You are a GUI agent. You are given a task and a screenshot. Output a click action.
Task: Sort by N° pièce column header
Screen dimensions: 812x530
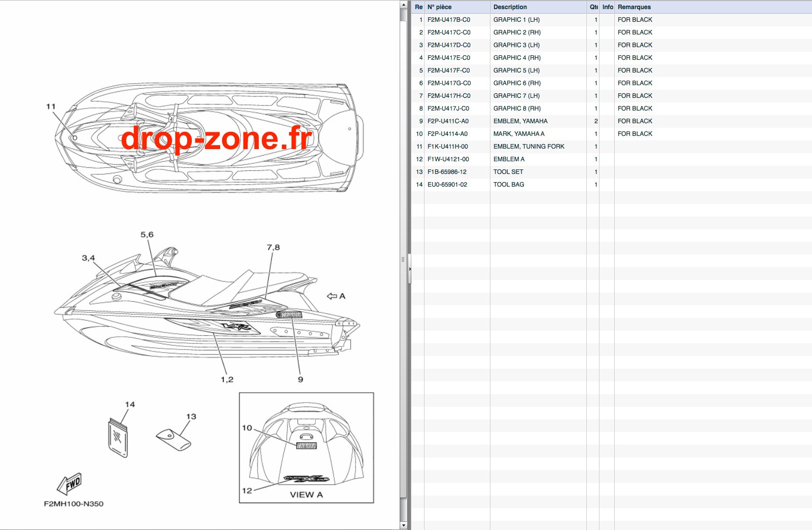(457, 7)
